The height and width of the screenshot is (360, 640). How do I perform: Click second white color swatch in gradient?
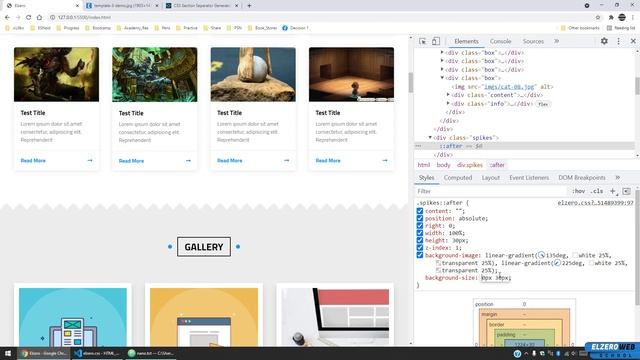tap(591, 263)
